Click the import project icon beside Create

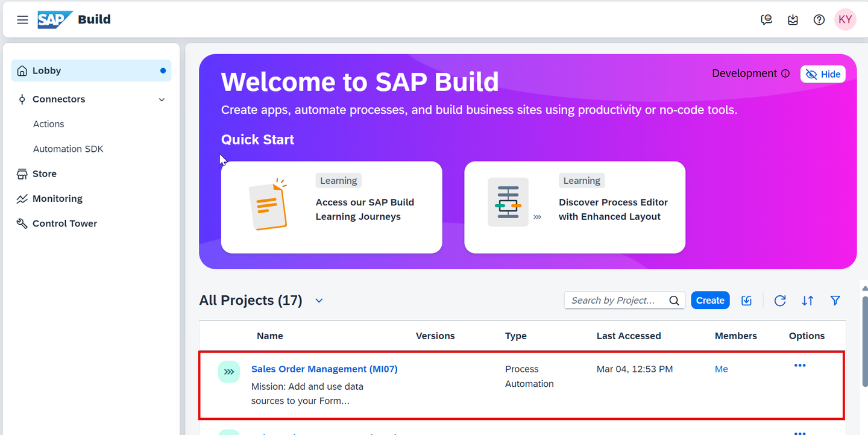pyautogui.click(x=747, y=301)
